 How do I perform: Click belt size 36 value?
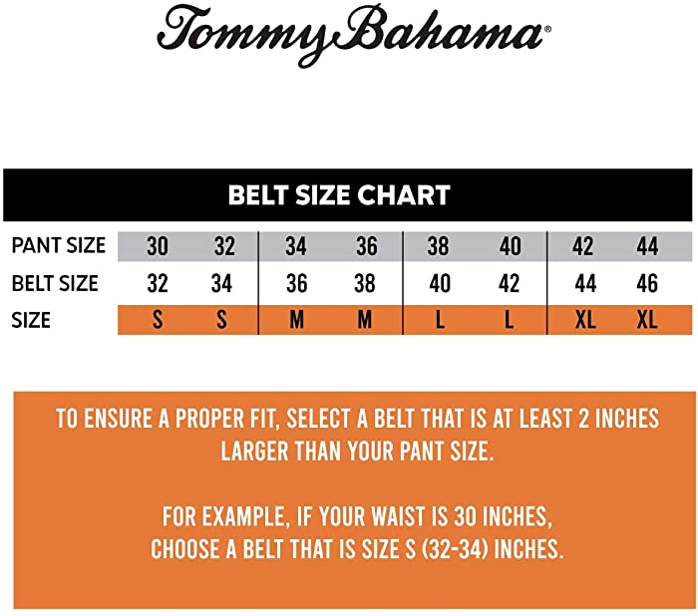point(296,283)
